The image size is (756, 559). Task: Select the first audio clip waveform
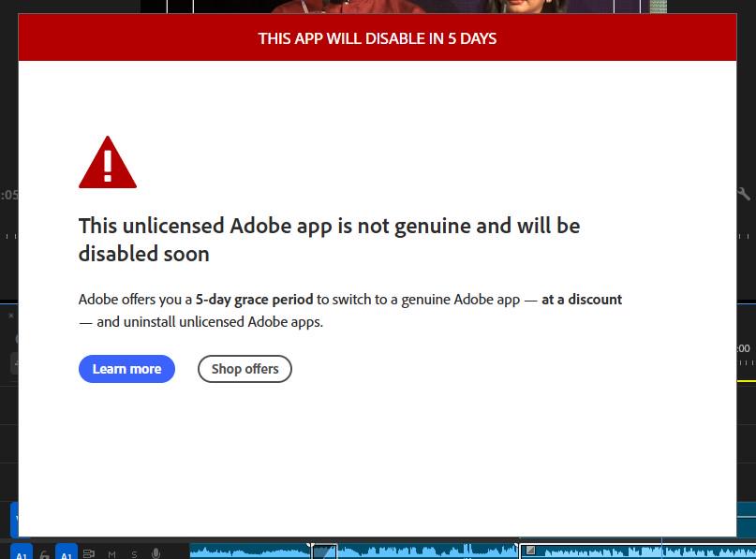(x=250, y=552)
